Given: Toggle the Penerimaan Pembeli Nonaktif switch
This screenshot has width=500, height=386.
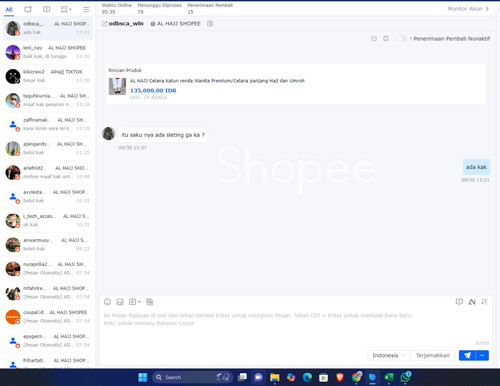Looking at the screenshot, I should coord(402,38).
